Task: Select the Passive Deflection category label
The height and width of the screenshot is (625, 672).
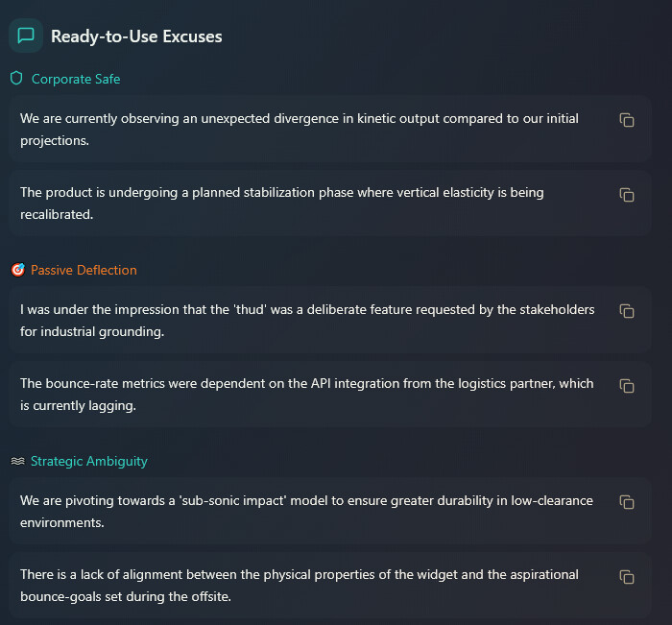Action: click(x=84, y=270)
